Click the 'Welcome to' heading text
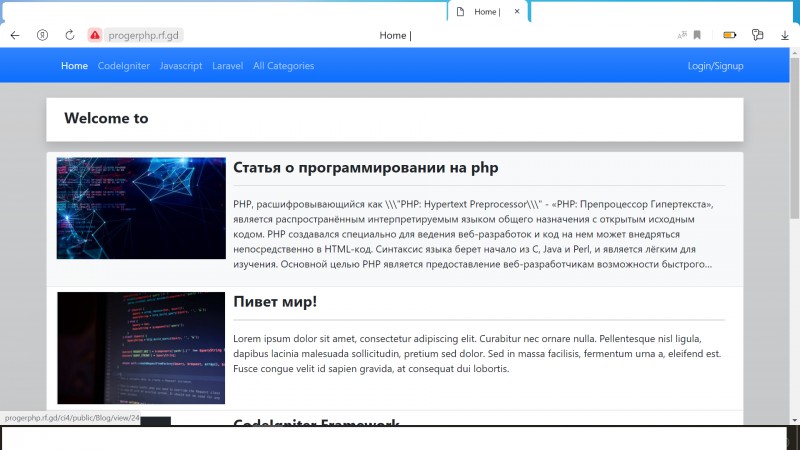The image size is (800, 450). 106,118
